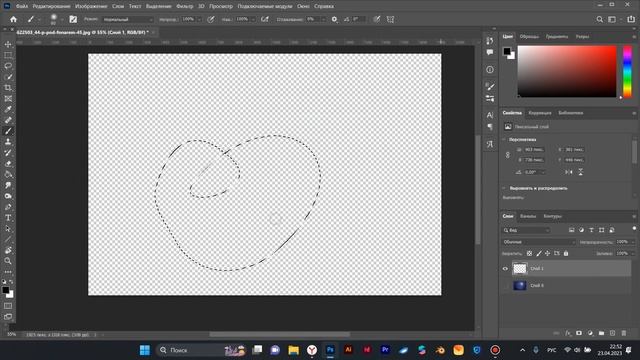
Task: Toggle lock image pixels brush icon
Action: (x=539, y=253)
